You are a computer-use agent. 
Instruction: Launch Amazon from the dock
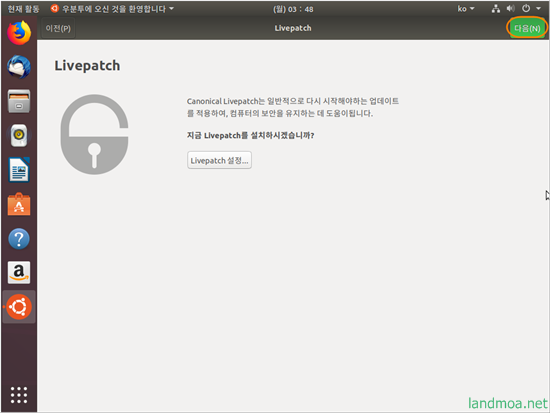(x=19, y=273)
